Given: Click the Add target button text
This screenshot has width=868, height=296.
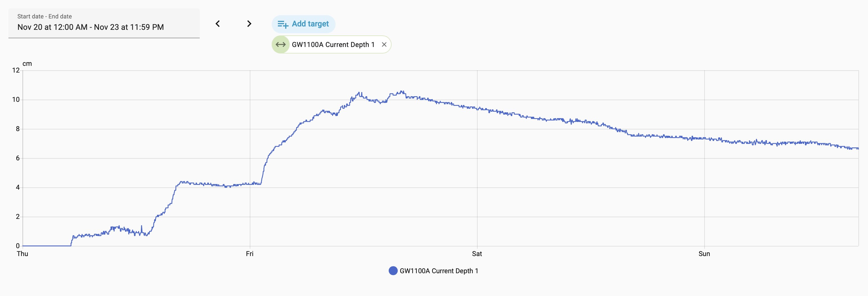Looking at the screenshot, I should pos(310,24).
